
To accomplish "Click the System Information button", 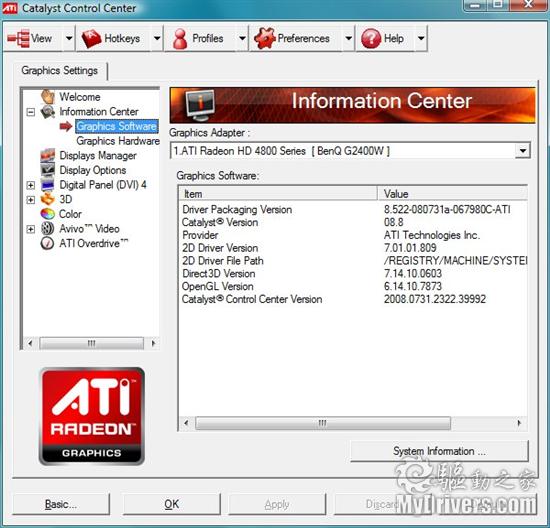I will click(439, 451).
